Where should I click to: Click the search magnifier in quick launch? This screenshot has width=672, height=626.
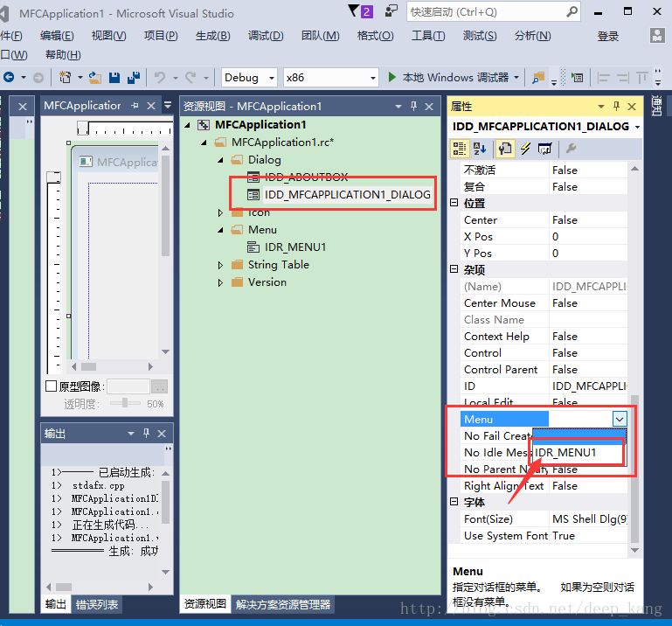[572, 12]
